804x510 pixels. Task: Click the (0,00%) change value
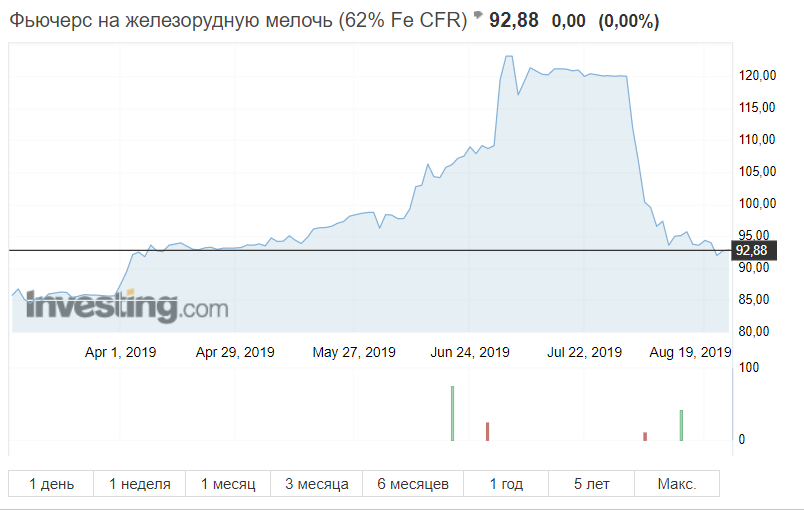pos(628,21)
